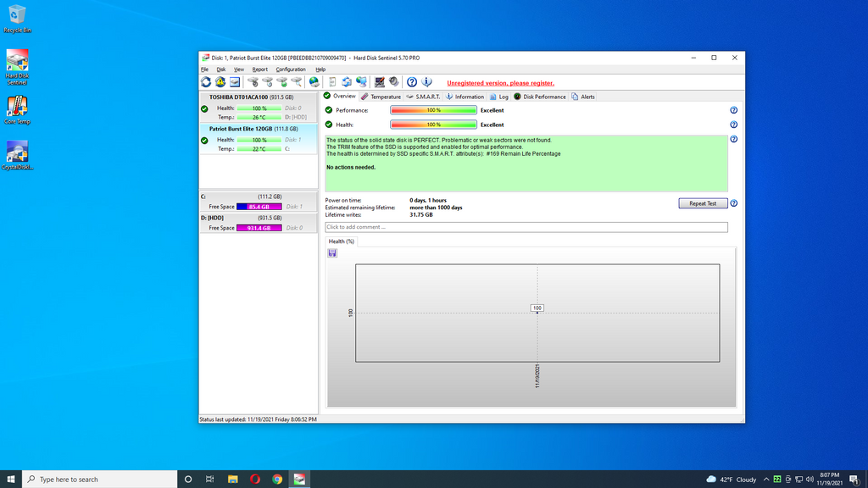Click help icon next to Repeat Test
The height and width of the screenshot is (488, 868).
(733, 203)
